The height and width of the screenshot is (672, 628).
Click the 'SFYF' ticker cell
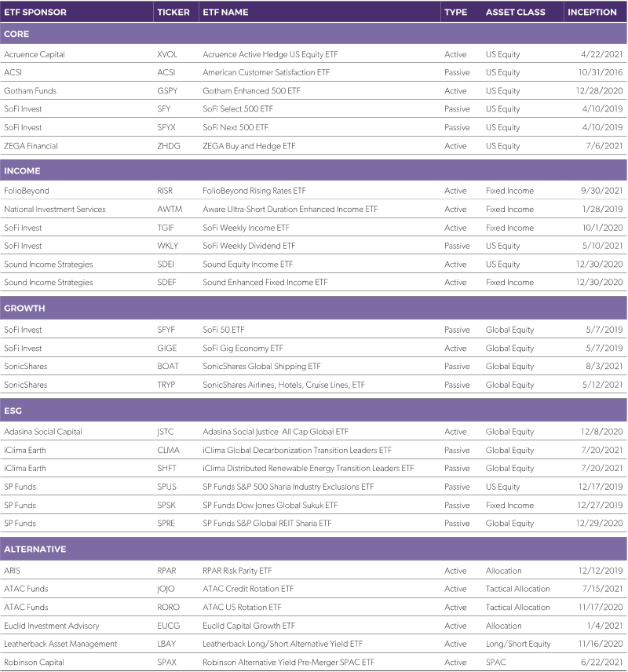click(166, 330)
